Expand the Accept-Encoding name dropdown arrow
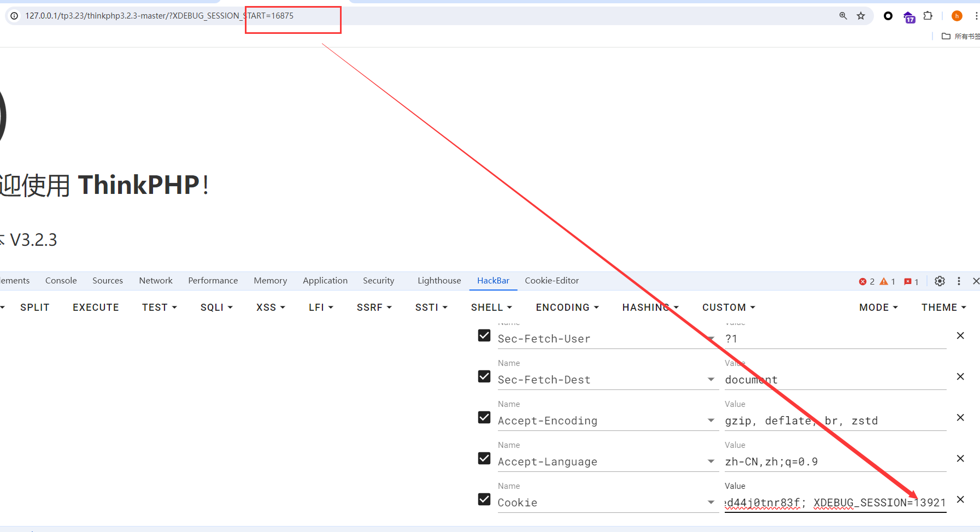 [x=711, y=420]
